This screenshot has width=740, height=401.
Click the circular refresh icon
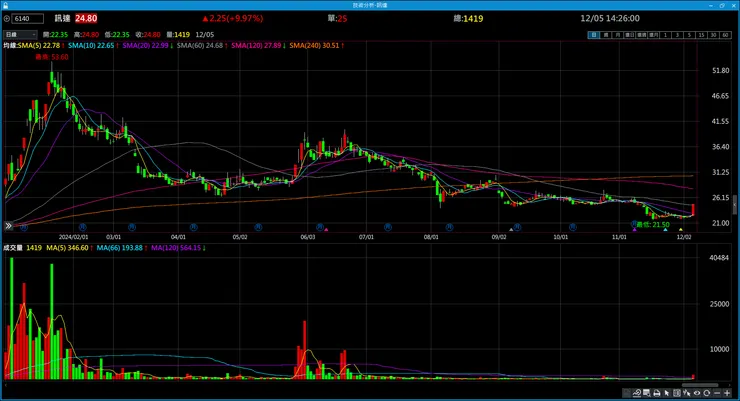(x=706, y=393)
